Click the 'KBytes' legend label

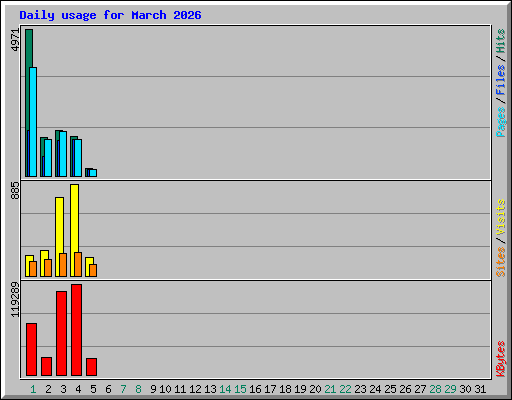click(501, 359)
